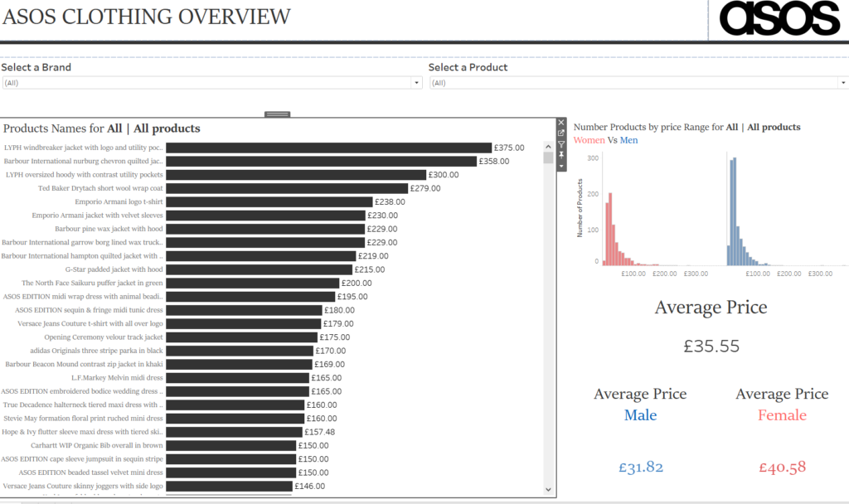849x504 pixels.
Task: Open the More Options caret on sheet toolbar
Action: pyautogui.click(x=561, y=166)
